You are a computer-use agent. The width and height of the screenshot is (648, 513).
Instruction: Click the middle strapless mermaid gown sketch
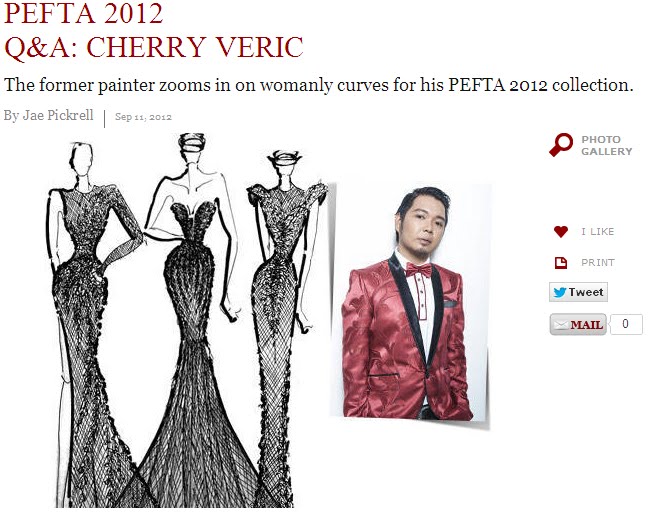(x=194, y=320)
